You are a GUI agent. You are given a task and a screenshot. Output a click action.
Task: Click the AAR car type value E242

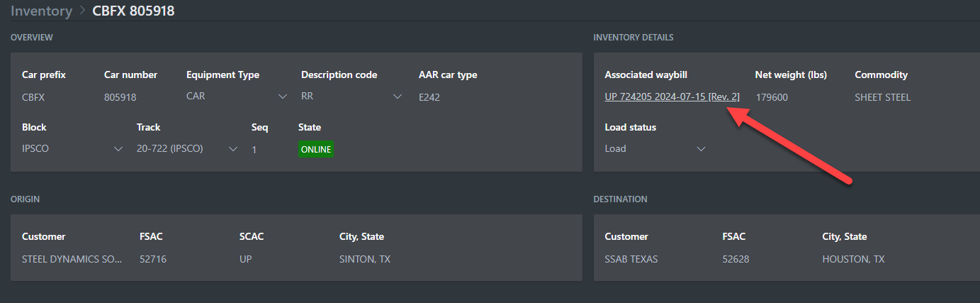[x=429, y=97]
